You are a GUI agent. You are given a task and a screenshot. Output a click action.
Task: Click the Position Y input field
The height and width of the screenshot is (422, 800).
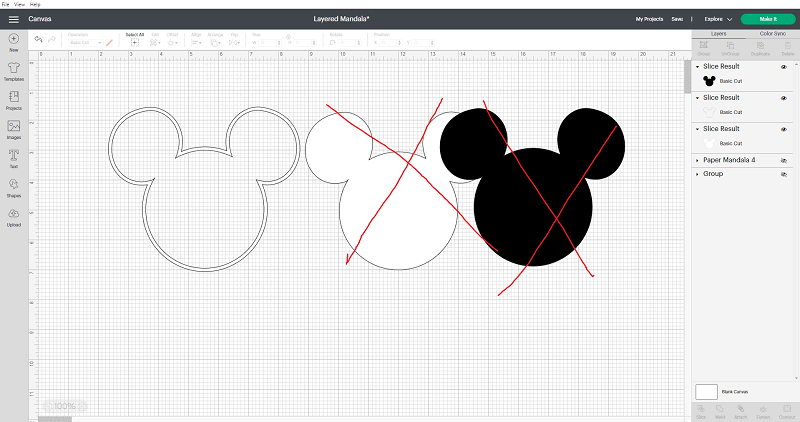tap(423, 43)
